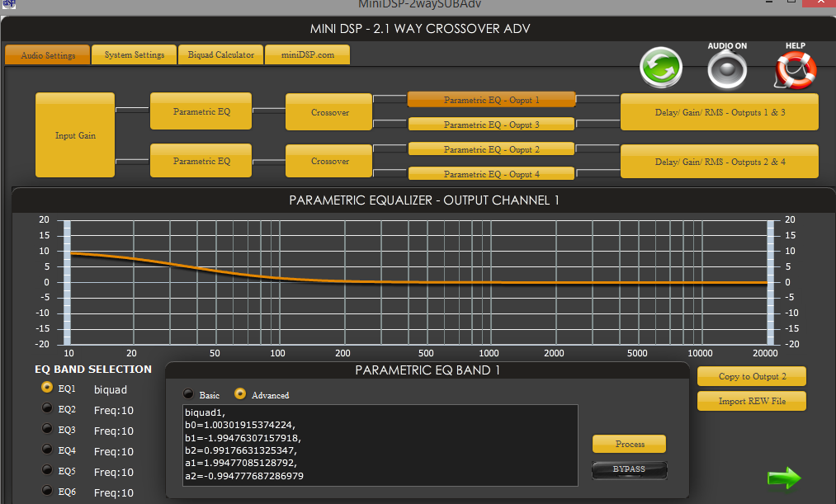Click Import REW File button
836x504 pixels.
click(751, 402)
